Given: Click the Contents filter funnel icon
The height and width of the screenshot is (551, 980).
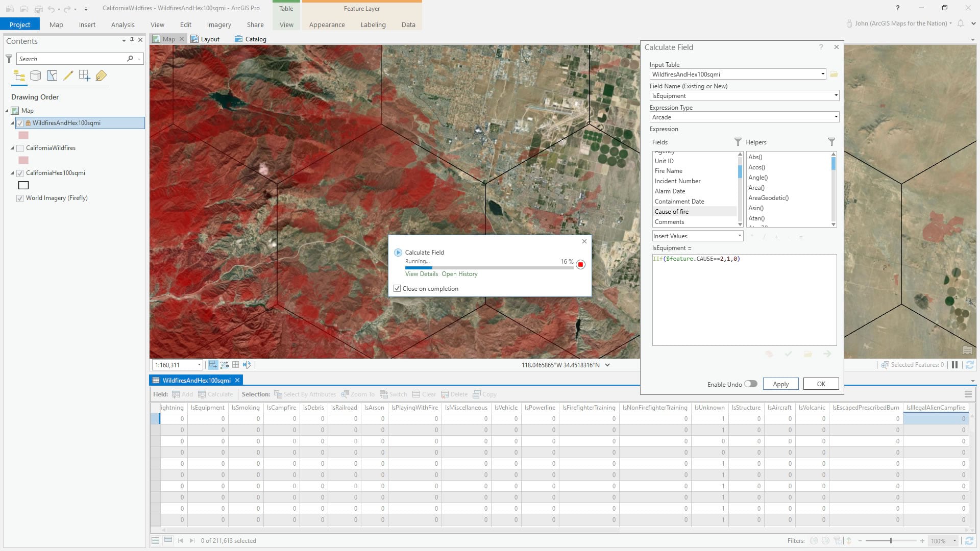Looking at the screenshot, I should coord(9,59).
